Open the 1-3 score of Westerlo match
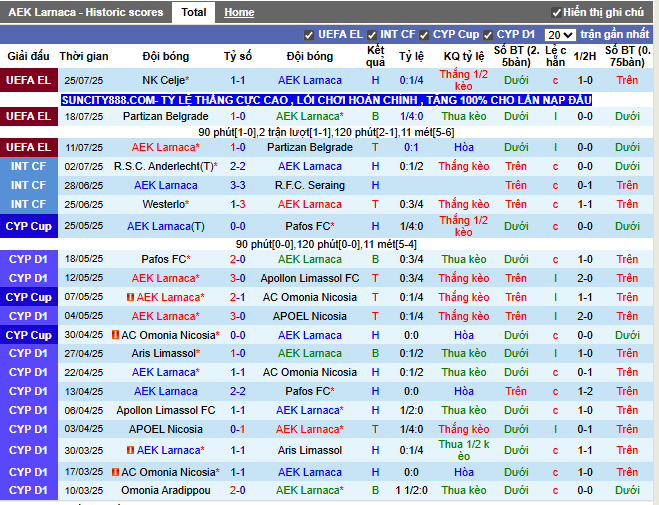The height and width of the screenshot is (505, 659). click(237, 204)
